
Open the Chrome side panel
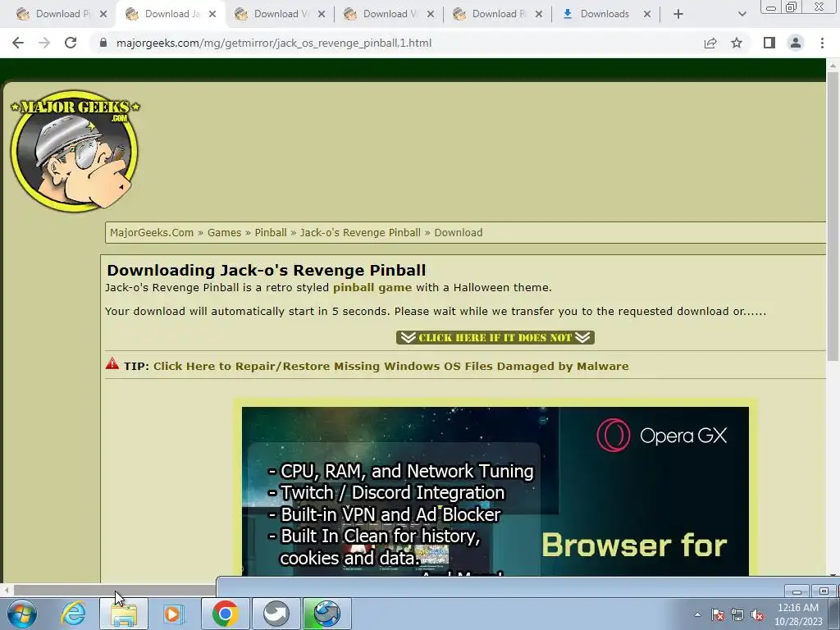point(769,43)
